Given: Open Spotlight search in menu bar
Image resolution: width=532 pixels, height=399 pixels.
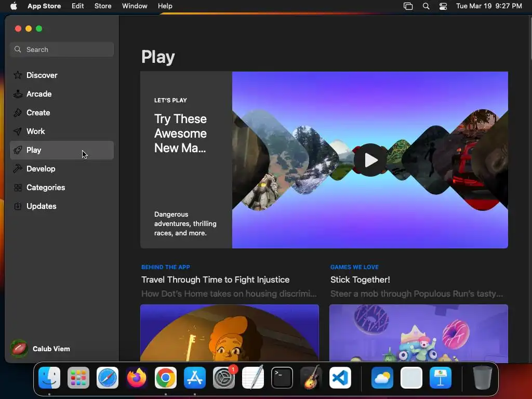Looking at the screenshot, I should click(x=426, y=6).
